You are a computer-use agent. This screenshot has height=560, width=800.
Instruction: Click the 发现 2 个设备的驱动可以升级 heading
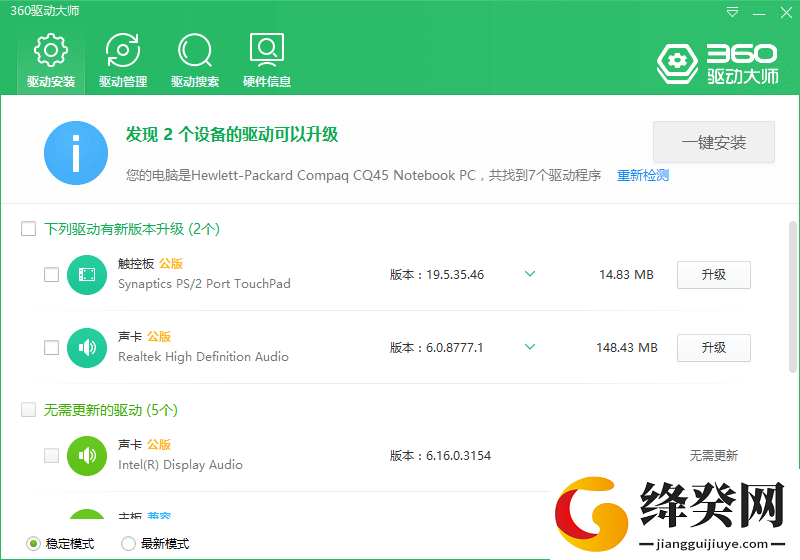click(232, 135)
